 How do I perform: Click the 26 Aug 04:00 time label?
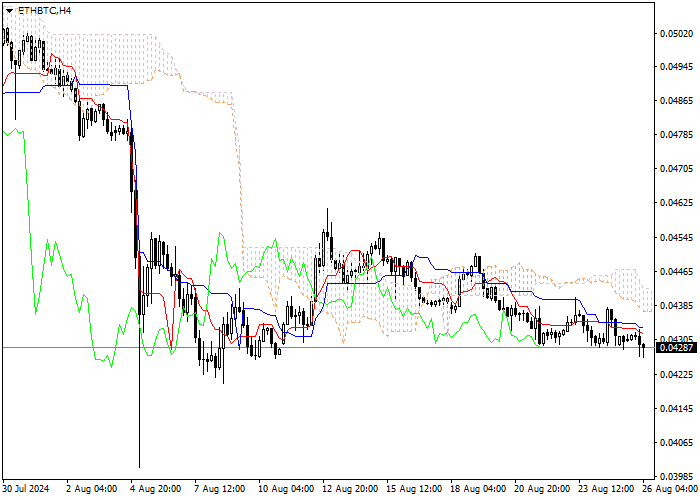670,489
